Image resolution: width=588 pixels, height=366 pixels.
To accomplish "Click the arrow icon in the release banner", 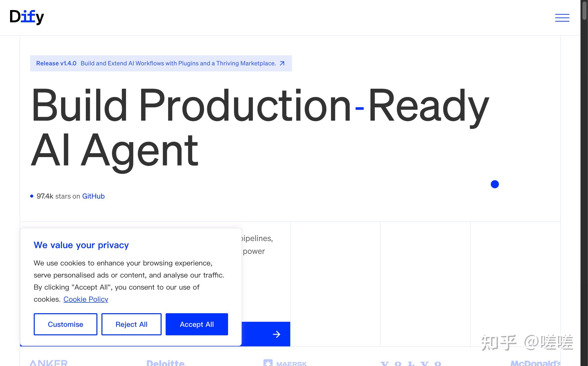I will pyautogui.click(x=282, y=63).
